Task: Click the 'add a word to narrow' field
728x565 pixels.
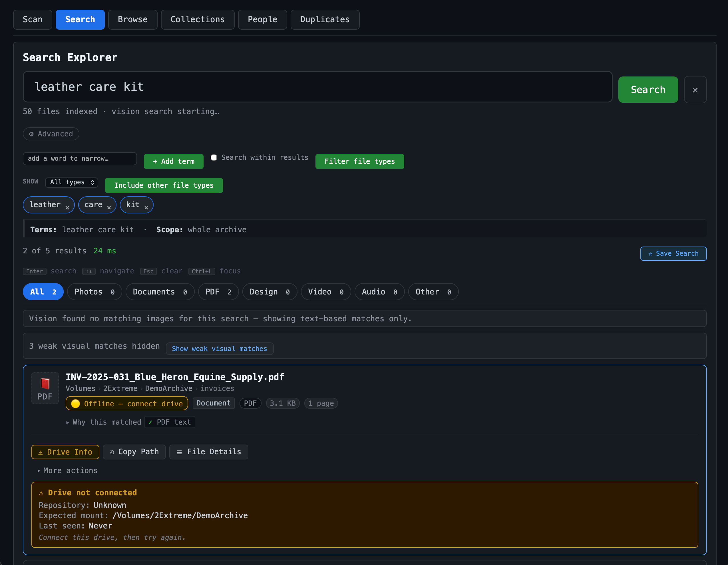Action: (80, 159)
